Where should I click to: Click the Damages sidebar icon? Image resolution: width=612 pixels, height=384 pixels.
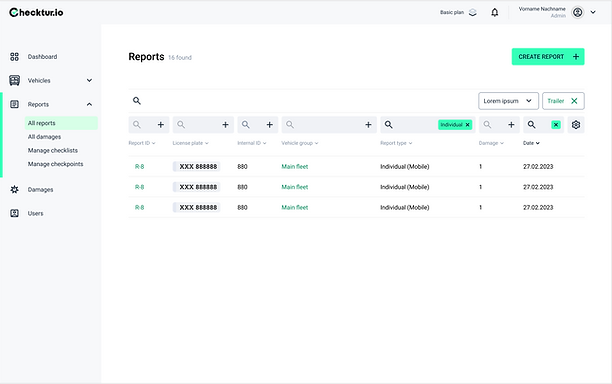pos(14,189)
